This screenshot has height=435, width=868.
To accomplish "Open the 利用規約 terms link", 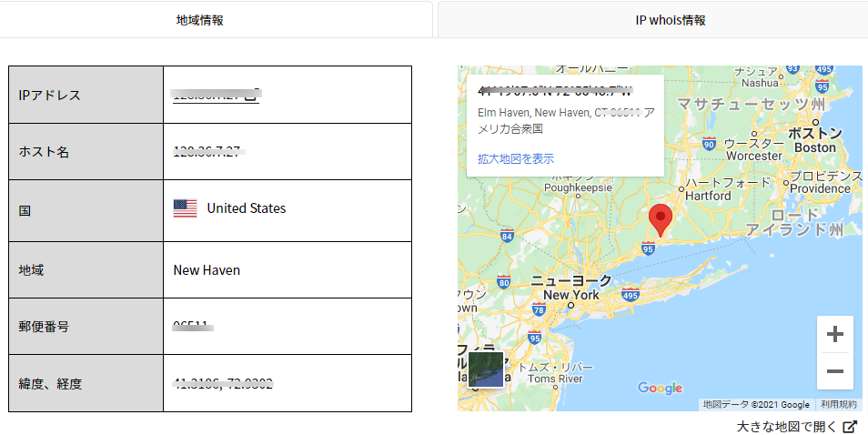I will 838,404.
